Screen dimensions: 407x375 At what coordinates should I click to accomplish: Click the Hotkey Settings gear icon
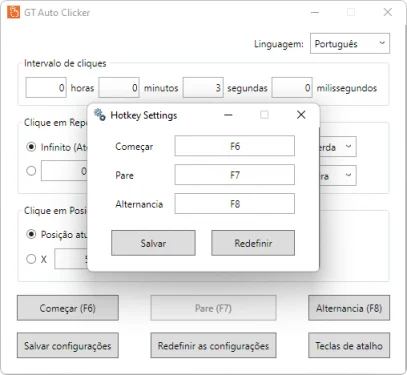tap(100, 115)
